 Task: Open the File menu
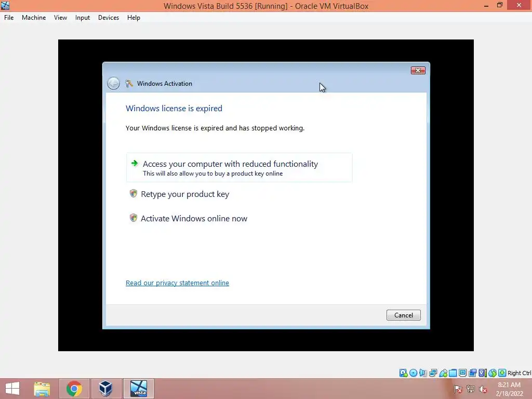coord(9,18)
